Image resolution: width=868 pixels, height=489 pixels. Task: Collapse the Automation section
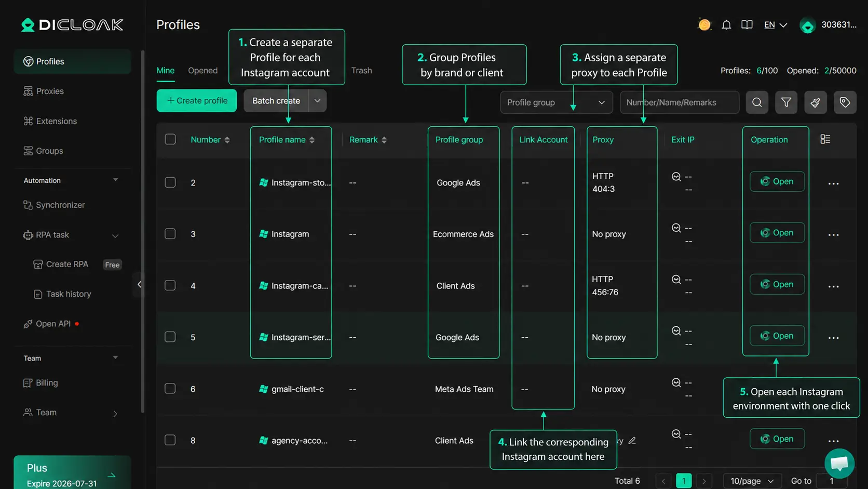point(115,180)
